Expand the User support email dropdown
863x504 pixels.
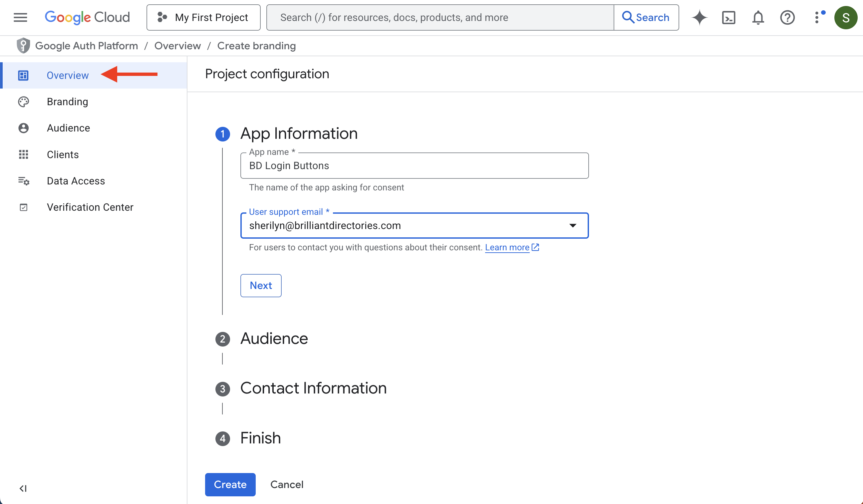pos(573,225)
